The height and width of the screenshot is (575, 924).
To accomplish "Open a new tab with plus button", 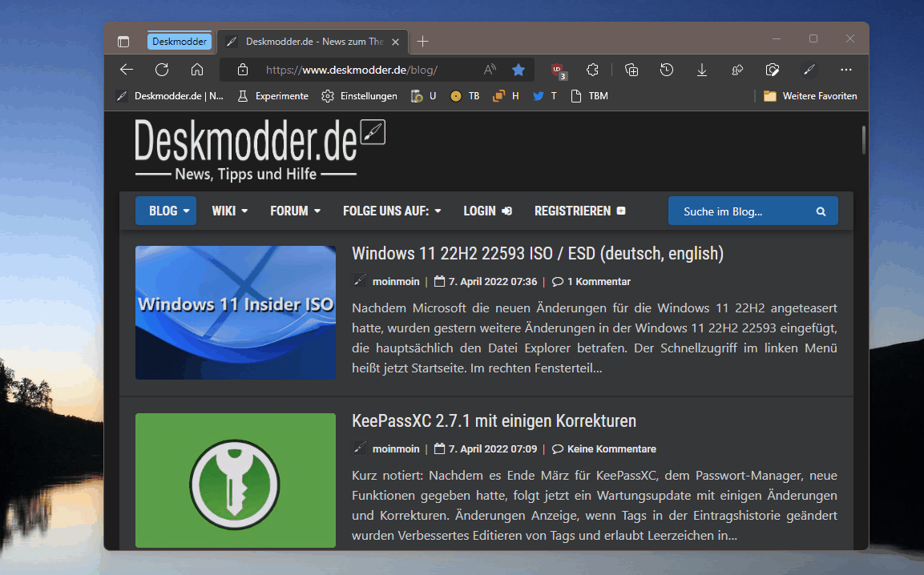I will coord(422,41).
